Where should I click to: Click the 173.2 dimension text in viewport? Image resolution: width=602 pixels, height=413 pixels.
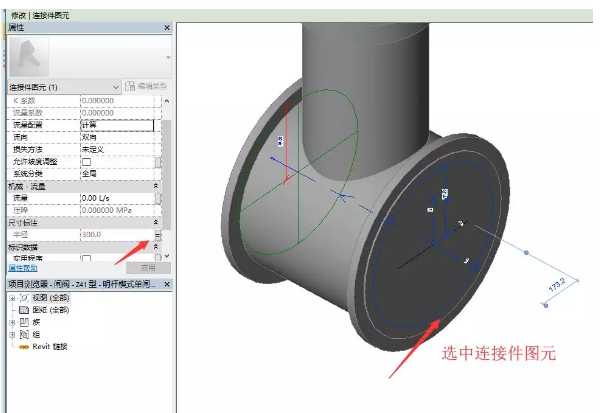pos(557,284)
